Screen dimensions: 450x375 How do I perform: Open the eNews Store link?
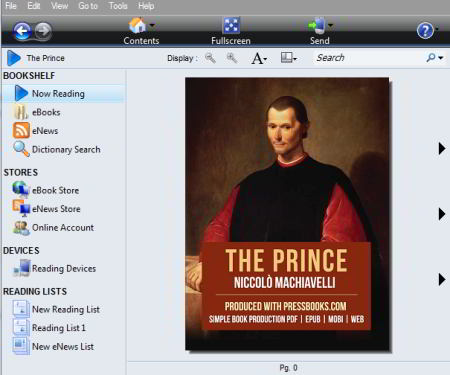tap(56, 209)
